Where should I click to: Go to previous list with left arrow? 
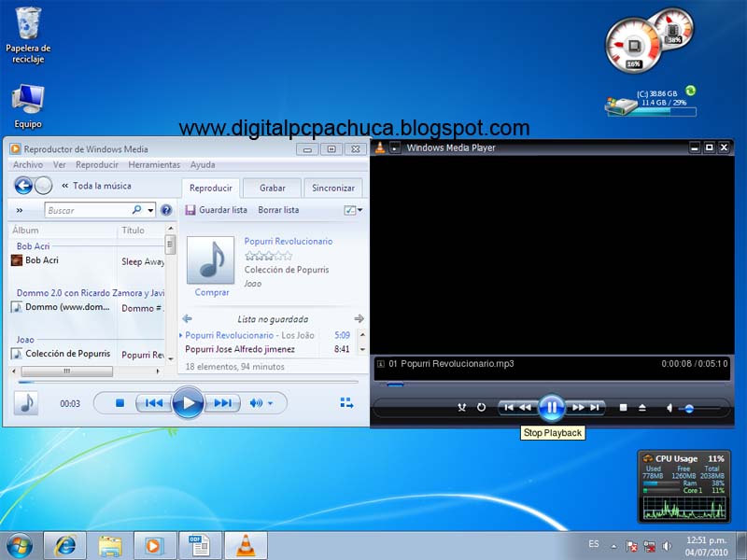coord(188,318)
